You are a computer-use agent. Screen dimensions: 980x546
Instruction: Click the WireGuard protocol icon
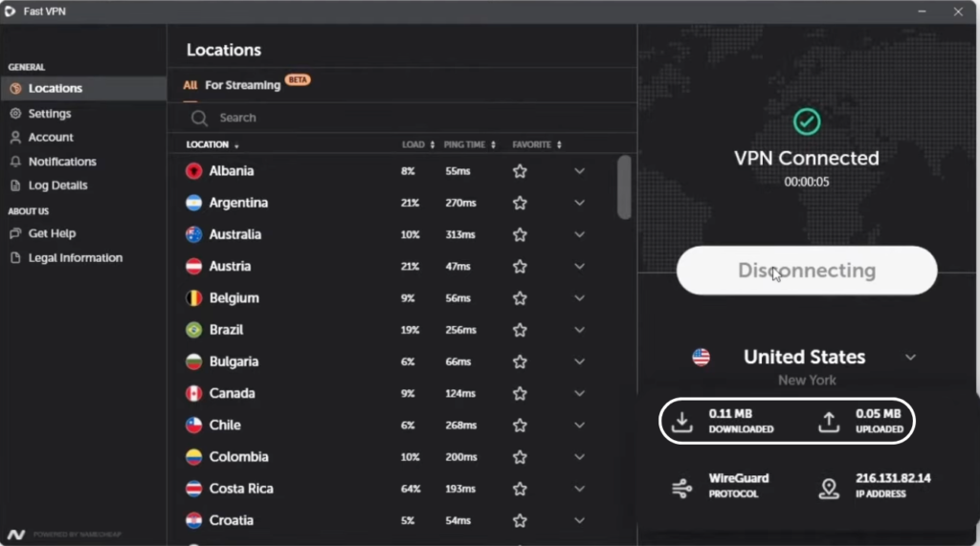point(681,488)
